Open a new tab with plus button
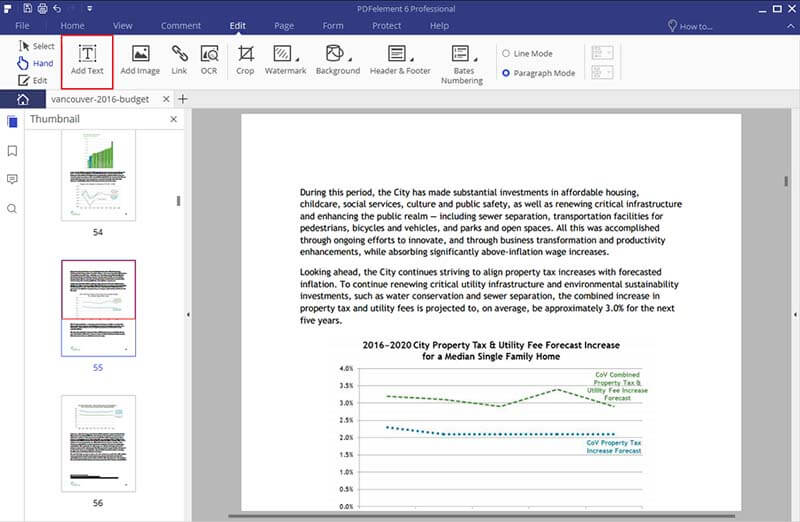Screen dimensions: 800x522 (x=182, y=99)
